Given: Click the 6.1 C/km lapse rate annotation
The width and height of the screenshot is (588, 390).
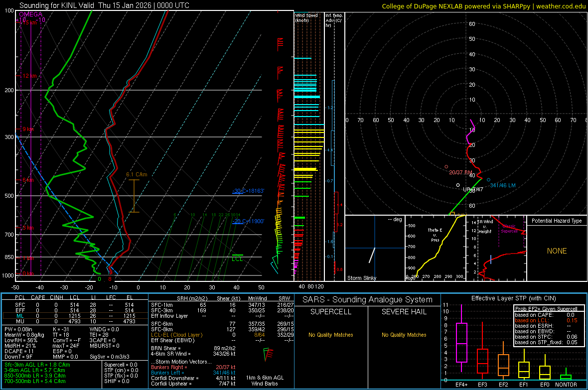Looking at the screenshot, I should tap(137, 174).
